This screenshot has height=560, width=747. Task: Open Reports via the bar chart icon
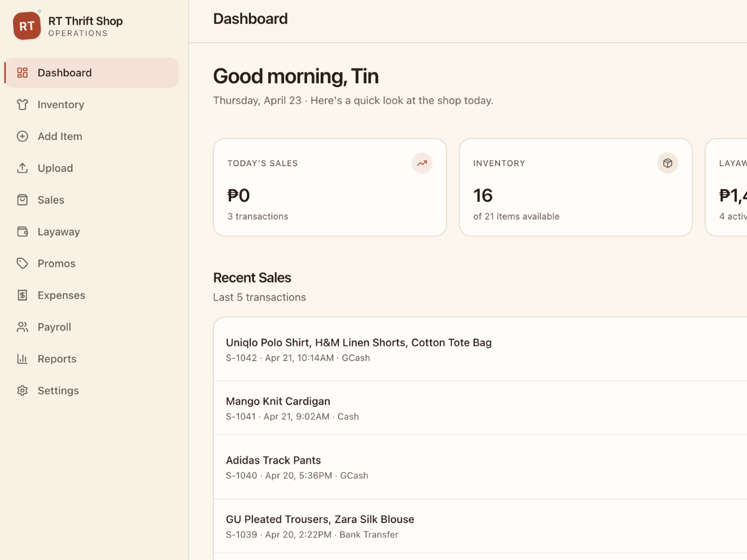(22, 358)
